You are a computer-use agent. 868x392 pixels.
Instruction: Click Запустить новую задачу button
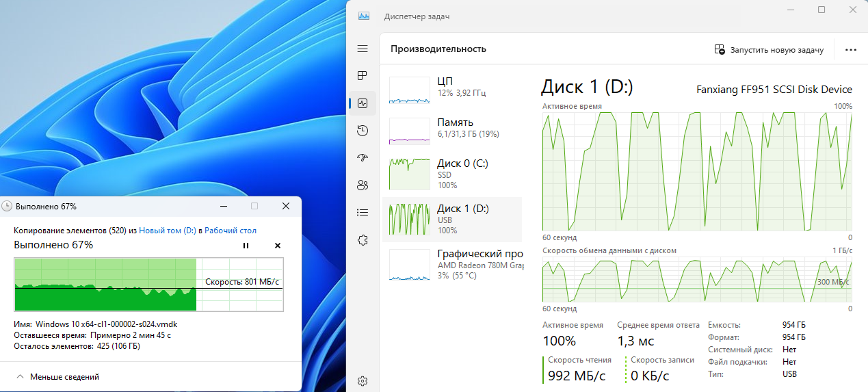770,50
